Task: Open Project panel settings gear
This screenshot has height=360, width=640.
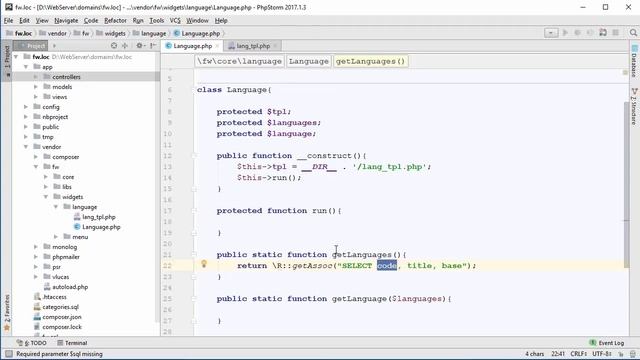Action: (140, 46)
